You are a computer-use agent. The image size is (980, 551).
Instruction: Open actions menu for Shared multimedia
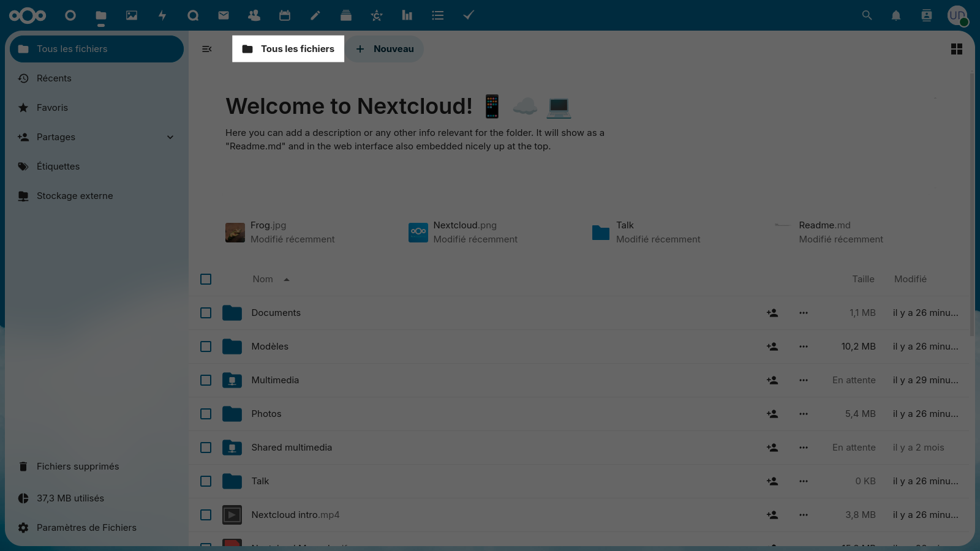804,448
